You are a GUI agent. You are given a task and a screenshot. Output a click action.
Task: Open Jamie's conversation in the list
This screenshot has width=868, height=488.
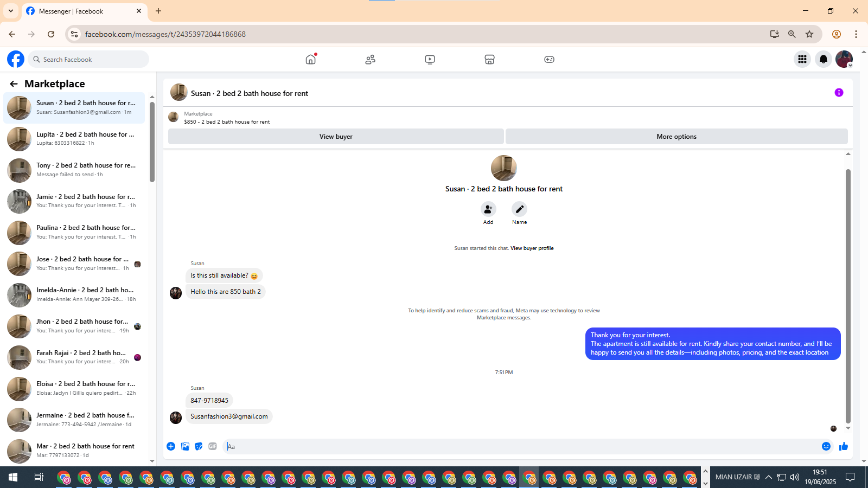pos(74,201)
